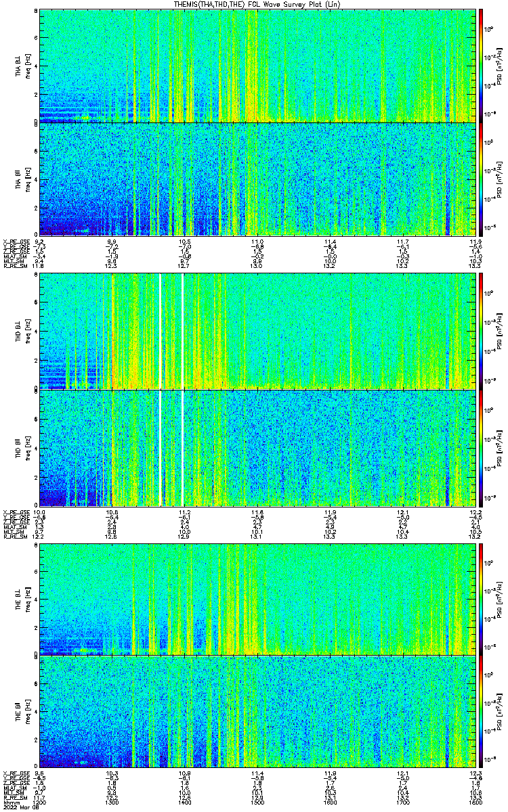
Task: Click the PSD color bar beside THA BL
Action: 481,66
